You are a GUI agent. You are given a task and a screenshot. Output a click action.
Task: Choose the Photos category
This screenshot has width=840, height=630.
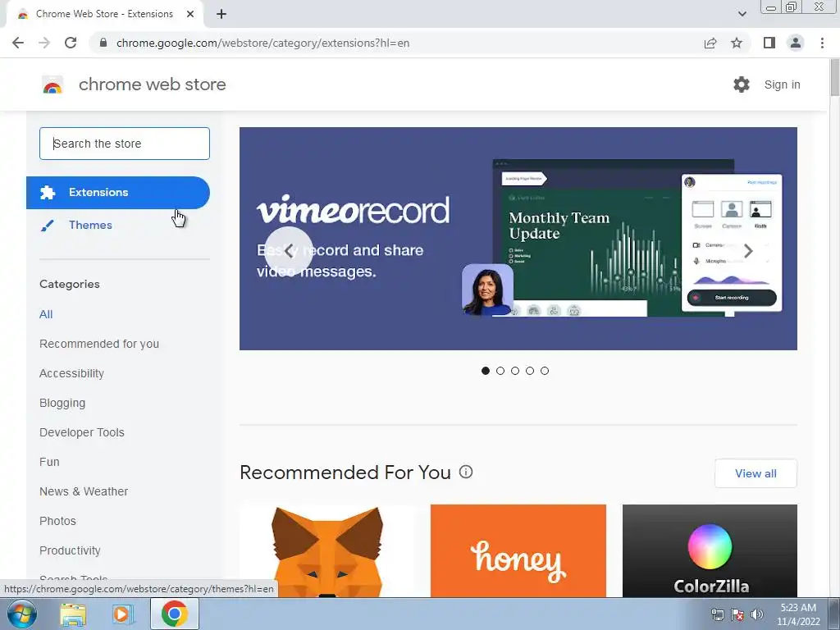(58, 521)
